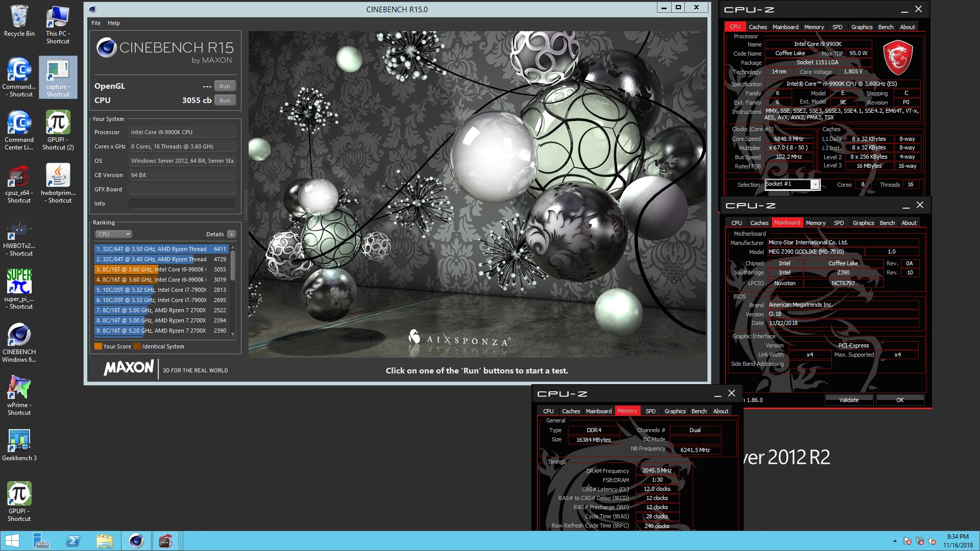
Task: Select the bottom GPUPI Shortcut icon
Action: pyautogui.click(x=19, y=502)
